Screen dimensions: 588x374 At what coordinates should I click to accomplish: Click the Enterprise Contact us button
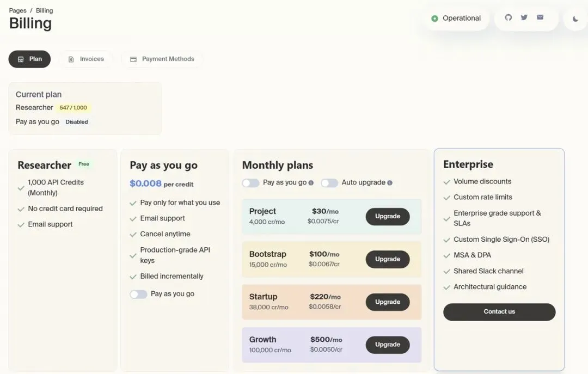[499, 312]
